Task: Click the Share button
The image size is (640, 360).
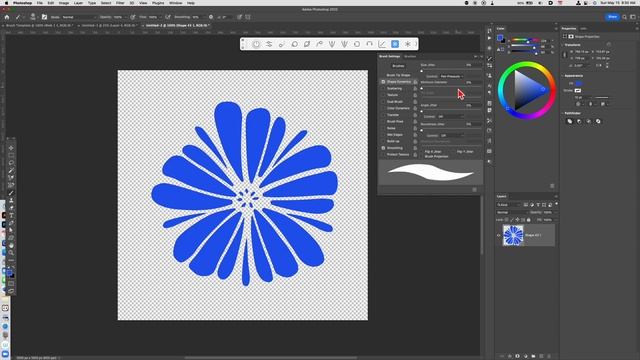Action: point(612,17)
